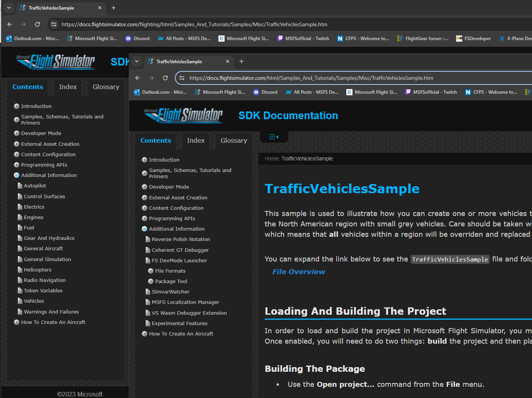Click the forward arrow in the rear browser window
This screenshot has width=532, height=398.
coord(23,24)
